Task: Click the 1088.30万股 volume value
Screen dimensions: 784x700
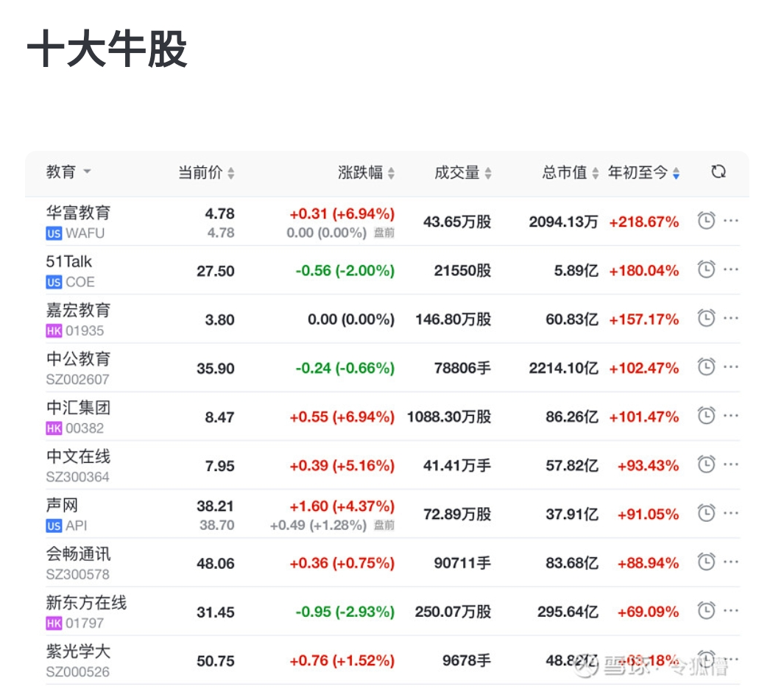Action: (x=449, y=417)
